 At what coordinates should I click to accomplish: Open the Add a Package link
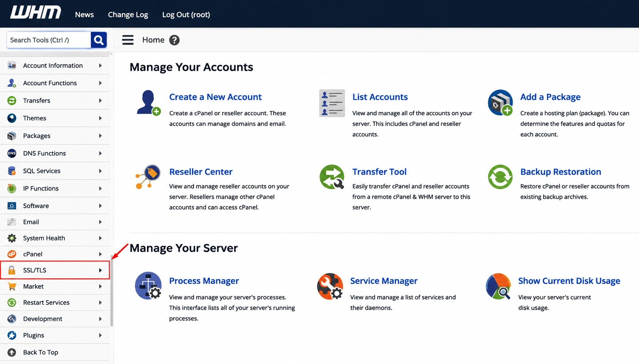550,97
